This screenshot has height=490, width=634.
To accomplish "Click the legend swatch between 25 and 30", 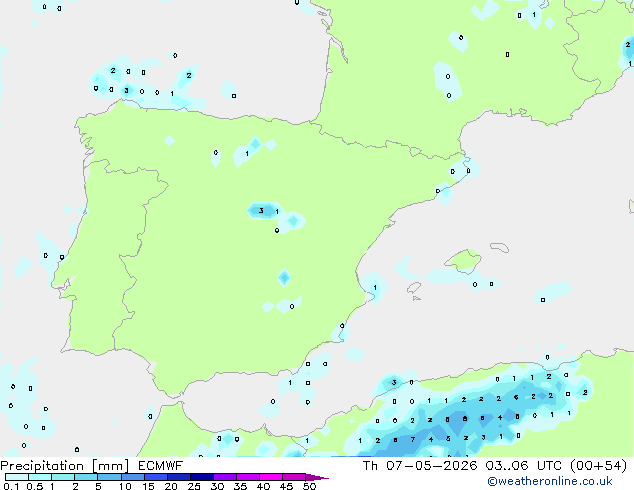I will click(x=201, y=477).
